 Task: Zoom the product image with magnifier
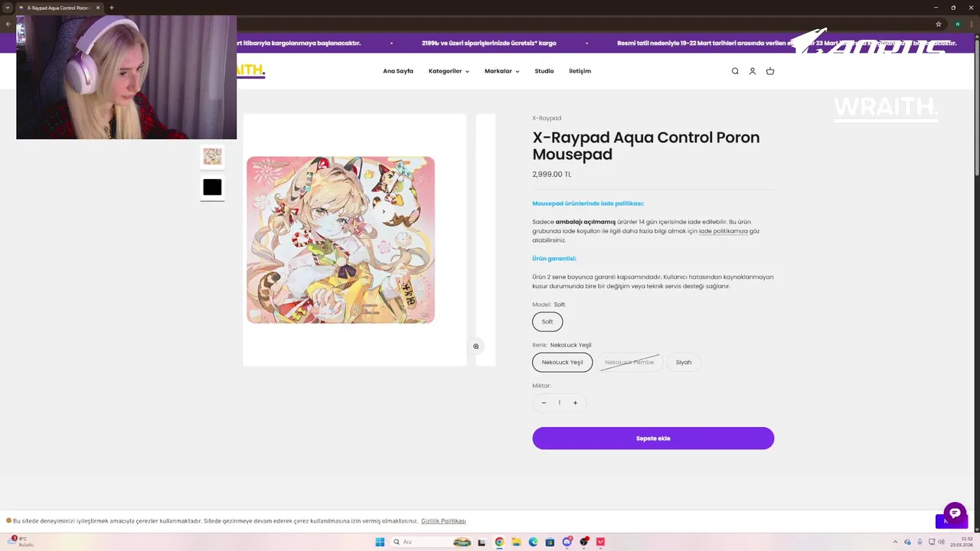pyautogui.click(x=475, y=347)
